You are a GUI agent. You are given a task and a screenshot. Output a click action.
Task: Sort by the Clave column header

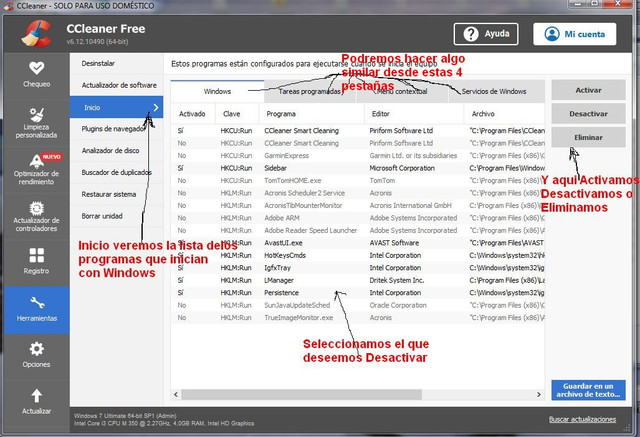pos(237,114)
